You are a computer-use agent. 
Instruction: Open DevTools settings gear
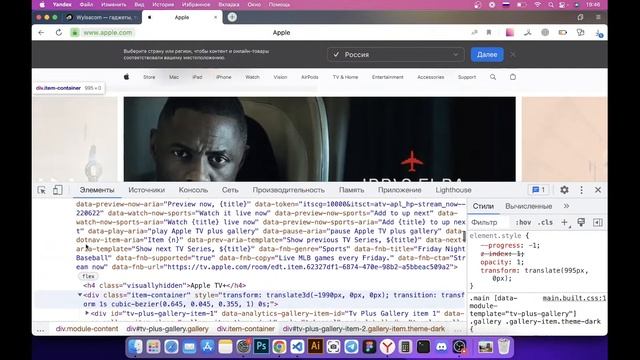[x=564, y=190]
